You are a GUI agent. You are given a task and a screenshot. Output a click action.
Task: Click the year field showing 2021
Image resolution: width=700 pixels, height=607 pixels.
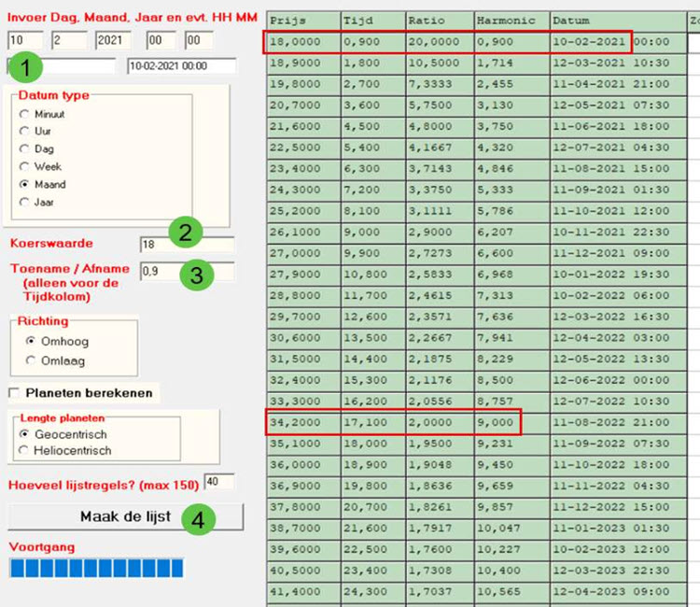[x=113, y=40]
